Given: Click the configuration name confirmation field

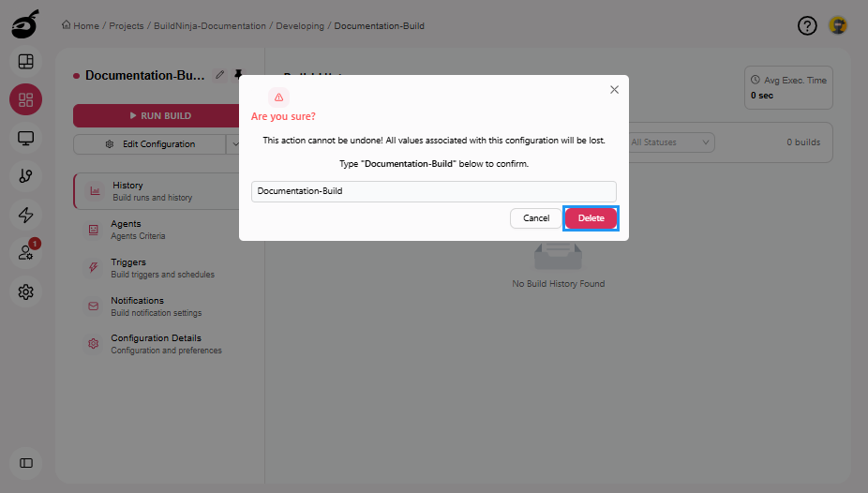Looking at the screenshot, I should 433,191.
